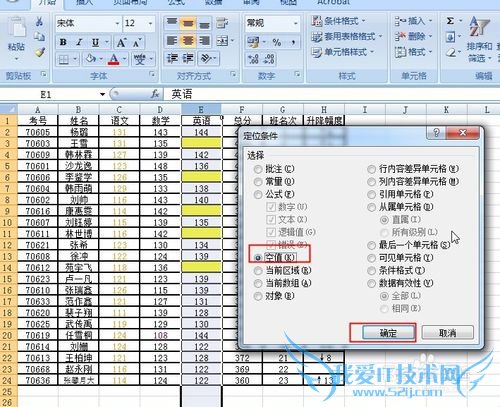Select the 公式(F) radio option
This screenshot has width=500, height=407.
click(258, 195)
